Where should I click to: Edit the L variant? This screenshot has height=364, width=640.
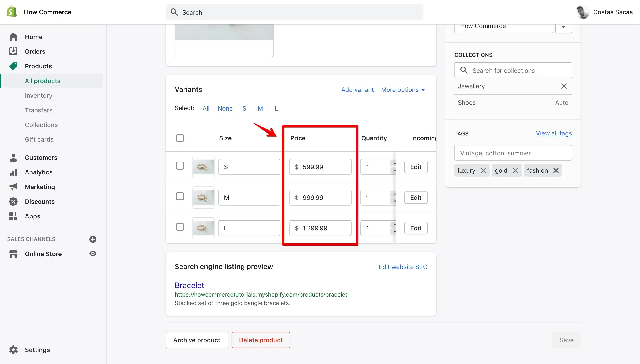pyautogui.click(x=416, y=228)
